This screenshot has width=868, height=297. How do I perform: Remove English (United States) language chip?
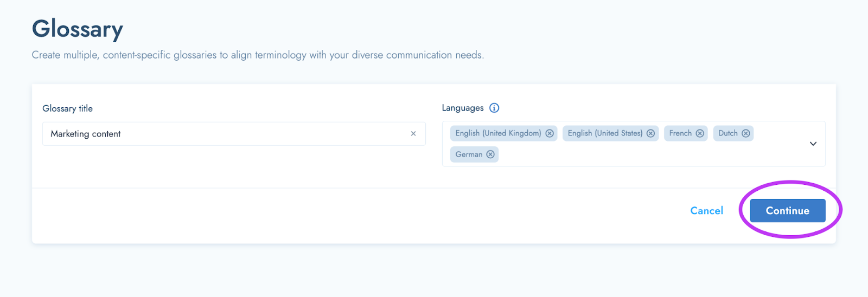tap(650, 133)
